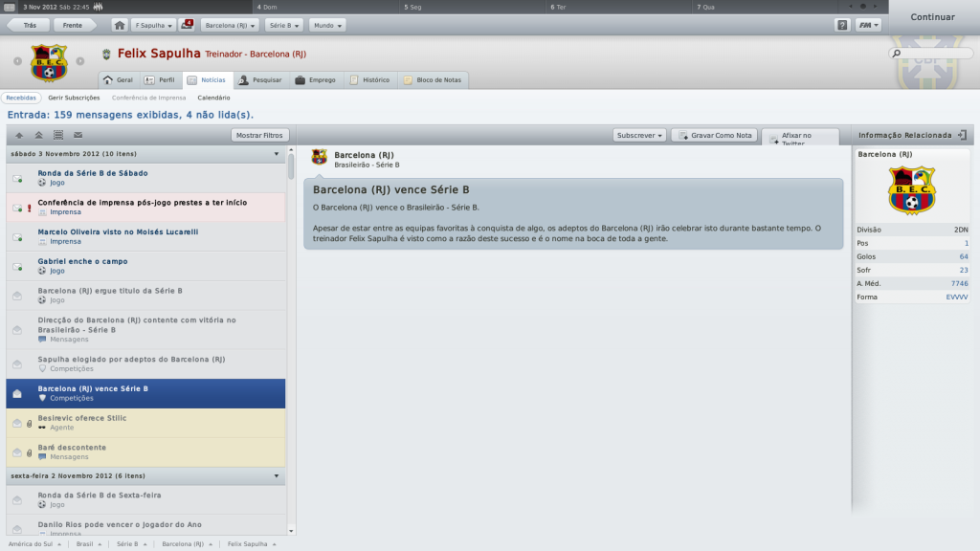The image size is (980, 551).
Task: Click the message list vertical scrollbar
Action: (x=291, y=341)
